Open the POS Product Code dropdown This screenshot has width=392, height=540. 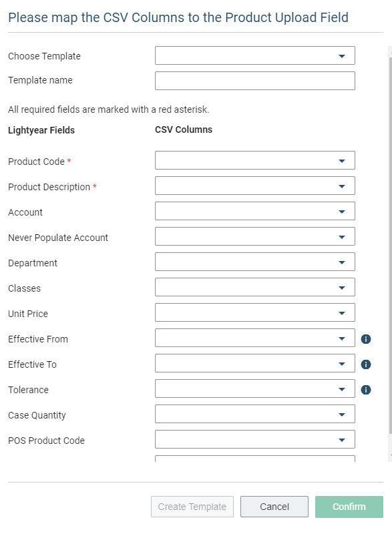(255, 439)
